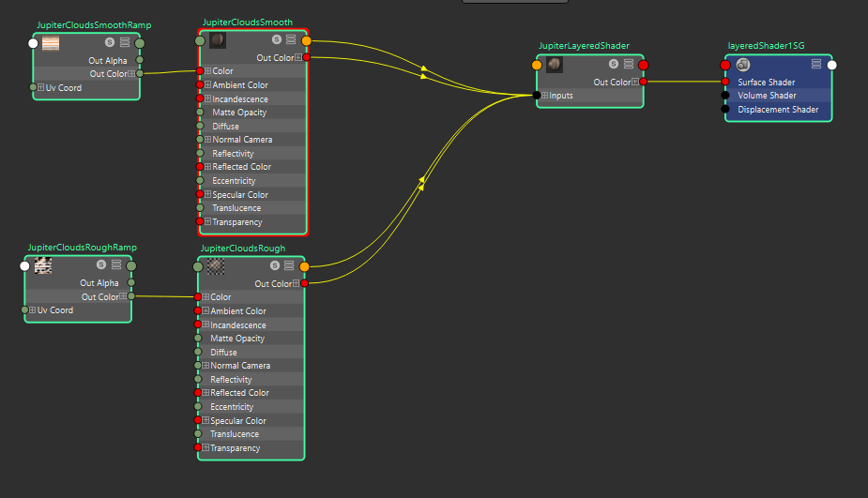Click the JupiterCloudsRough checkered material swatch

[x=215, y=266]
